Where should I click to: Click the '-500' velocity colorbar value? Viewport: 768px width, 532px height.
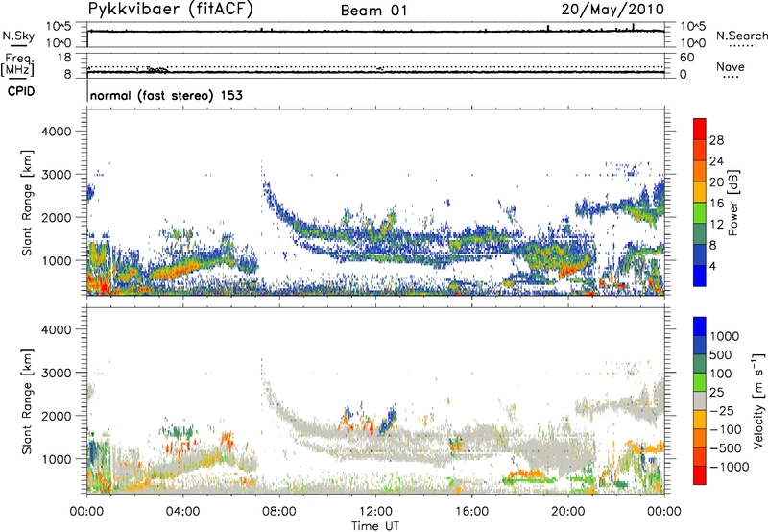725,448
